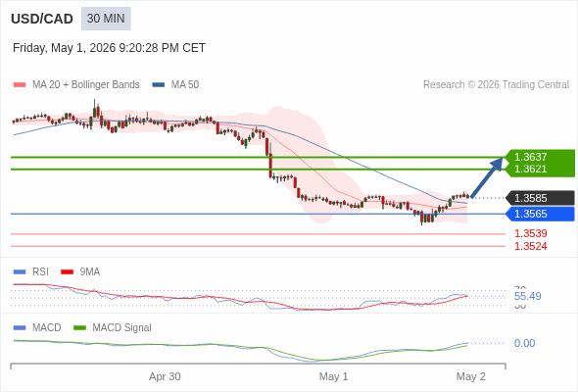The height and width of the screenshot is (392, 578).
Task: Click the 1.3585 current price tag
Action: click(541, 198)
